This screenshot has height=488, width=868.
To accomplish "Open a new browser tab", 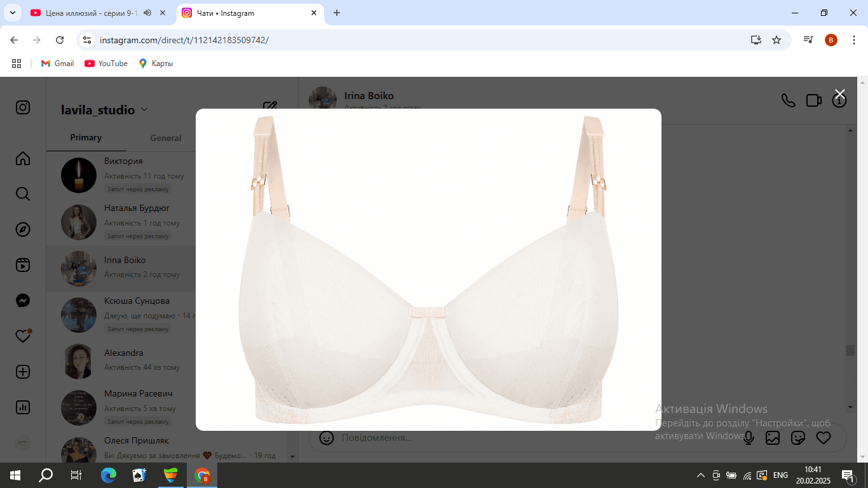I will tap(337, 13).
